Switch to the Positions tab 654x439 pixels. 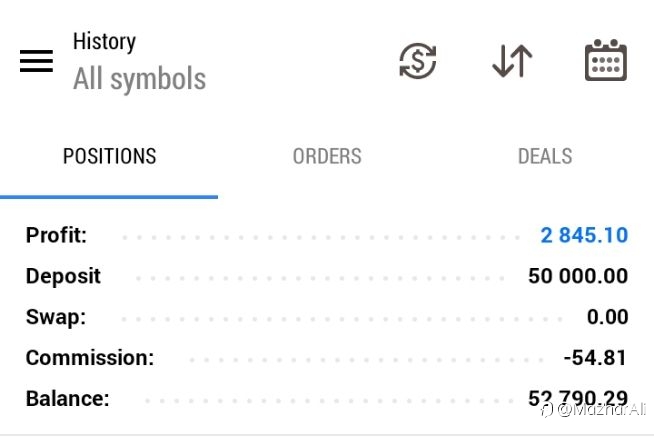pyautogui.click(x=109, y=157)
